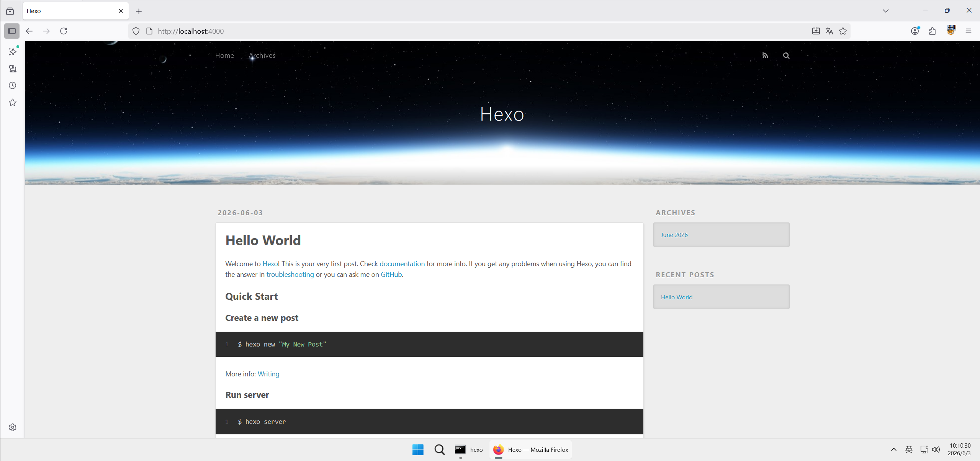
Task: Open the clock and calendar flyout
Action: [959, 450]
